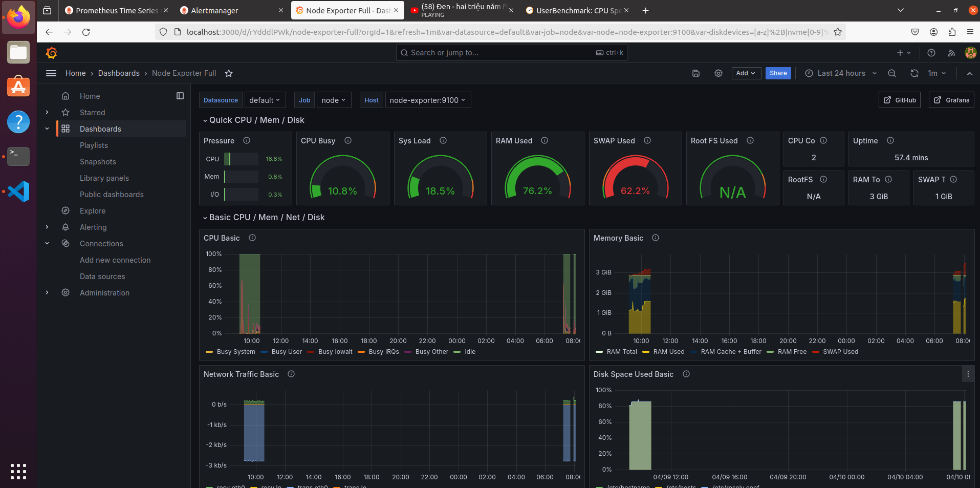This screenshot has height=488, width=980.
Task: Click the Search or jump to field
Action: 511,53
